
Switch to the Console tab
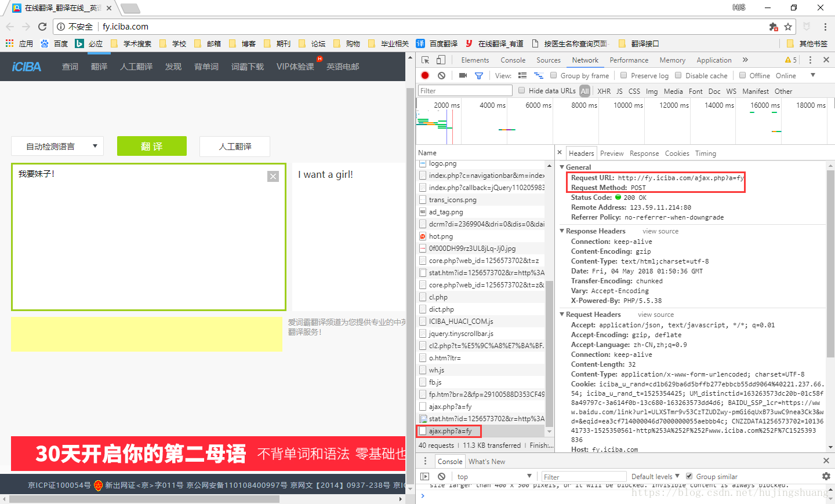[x=513, y=60]
